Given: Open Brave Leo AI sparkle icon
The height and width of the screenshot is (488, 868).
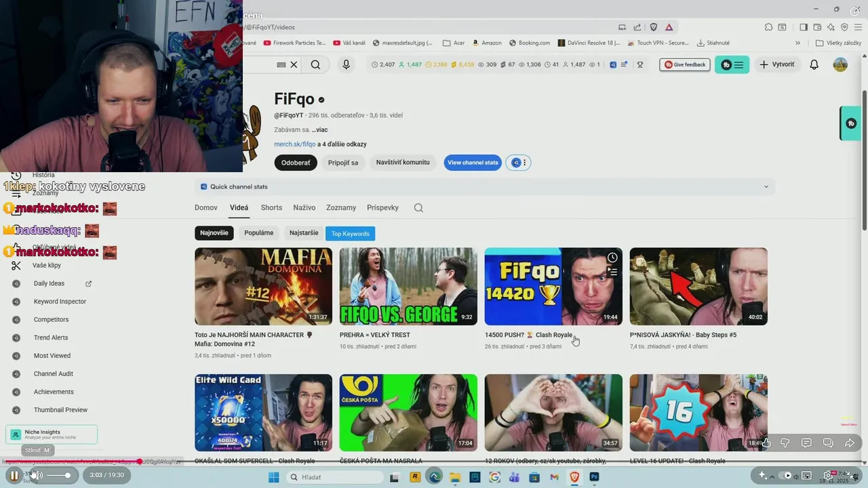Looking at the screenshot, I should pos(832,27).
